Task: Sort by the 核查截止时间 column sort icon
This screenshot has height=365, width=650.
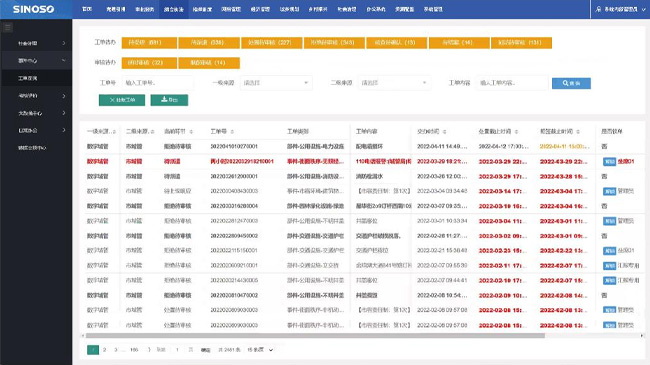Action: coord(578,131)
